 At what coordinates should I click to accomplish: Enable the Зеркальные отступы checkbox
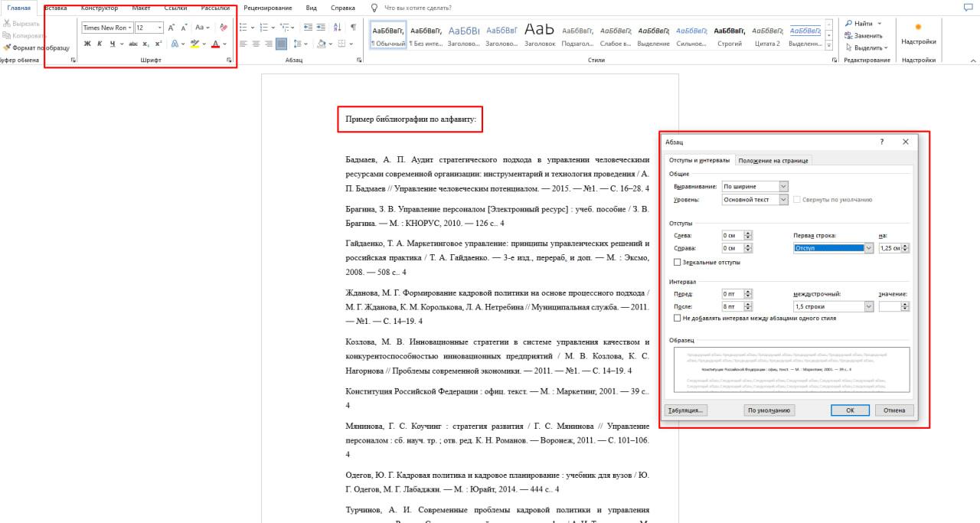pos(677,262)
